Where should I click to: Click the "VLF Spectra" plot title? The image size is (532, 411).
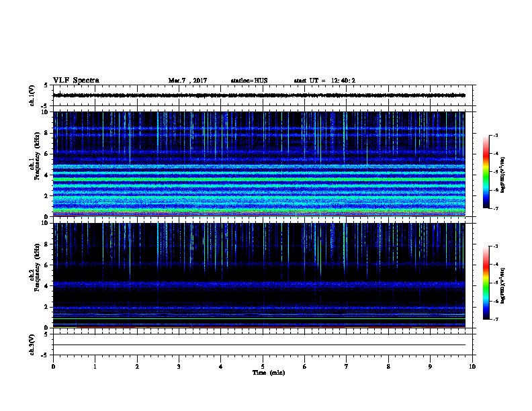click(76, 81)
